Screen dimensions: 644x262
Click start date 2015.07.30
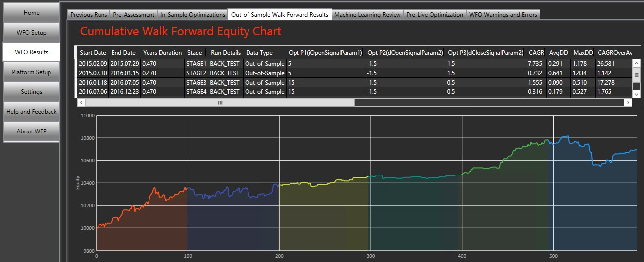tap(93, 73)
